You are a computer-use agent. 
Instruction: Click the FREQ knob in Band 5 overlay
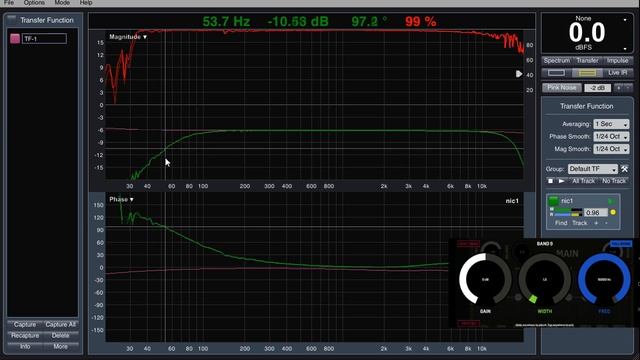pos(604,279)
